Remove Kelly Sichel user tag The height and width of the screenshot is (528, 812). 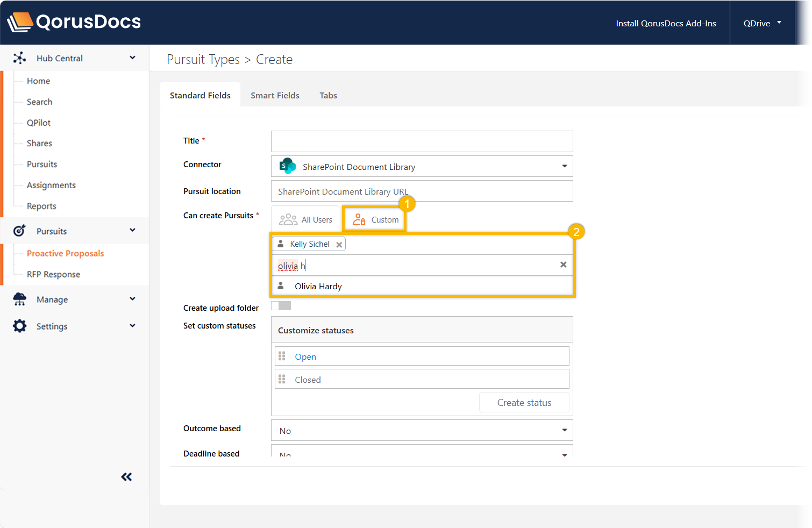point(339,245)
